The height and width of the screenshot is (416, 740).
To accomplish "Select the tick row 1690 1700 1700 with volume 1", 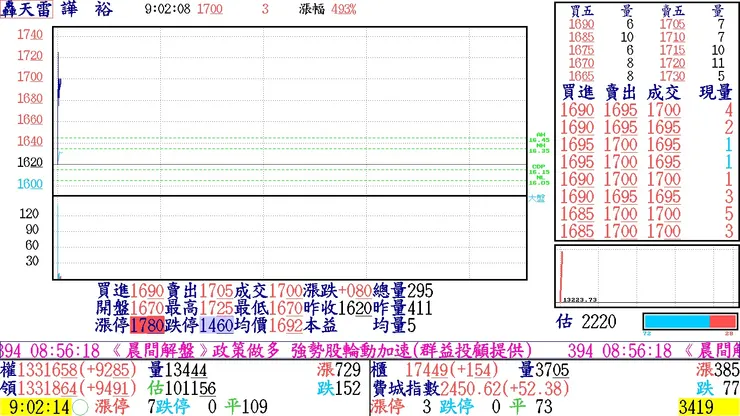I will (646, 179).
